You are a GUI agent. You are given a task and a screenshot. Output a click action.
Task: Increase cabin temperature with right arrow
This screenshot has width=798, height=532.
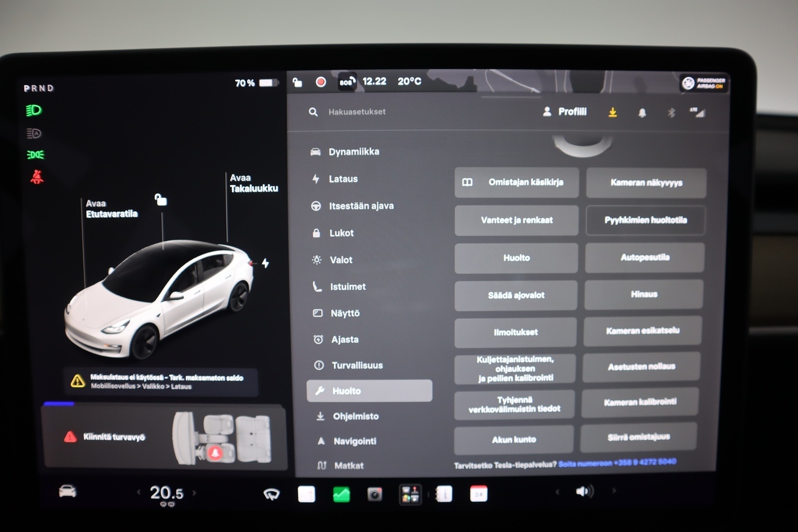click(x=194, y=493)
